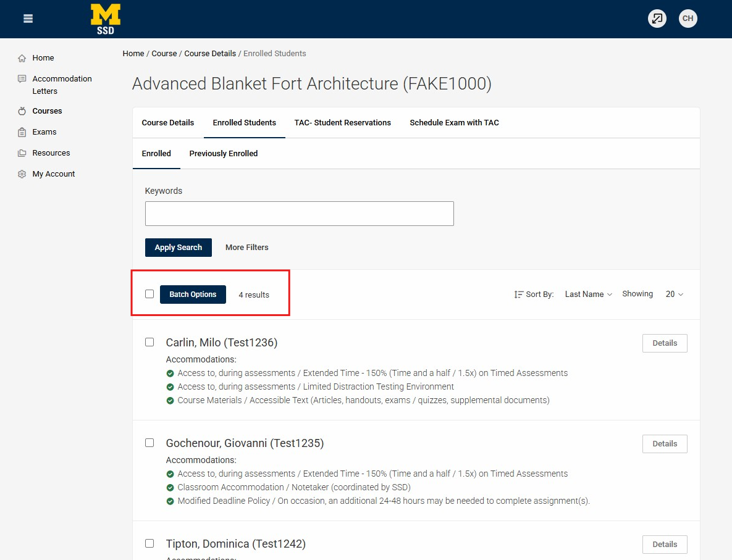This screenshot has width=732, height=560.
Task: Click green check beside Course Materials Accessible Text
Action: 170,401
